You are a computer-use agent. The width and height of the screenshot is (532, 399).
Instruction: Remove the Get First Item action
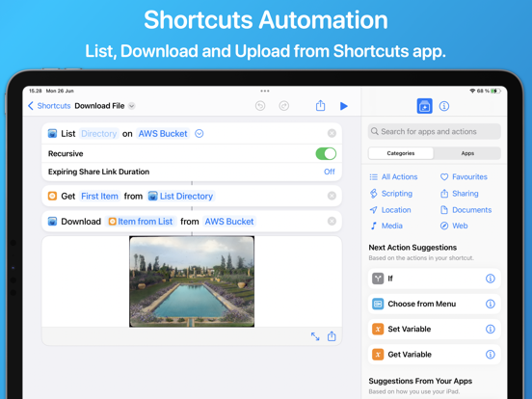pyautogui.click(x=332, y=196)
